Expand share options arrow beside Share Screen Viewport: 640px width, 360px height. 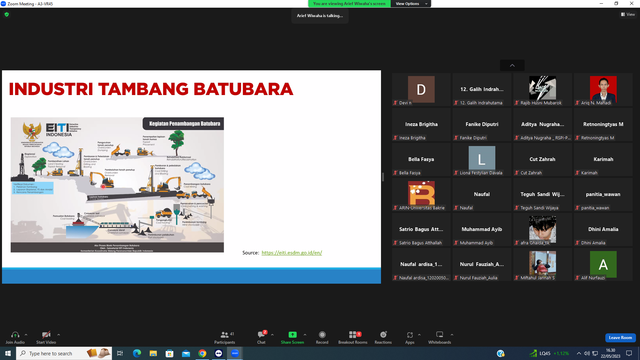coord(305,335)
